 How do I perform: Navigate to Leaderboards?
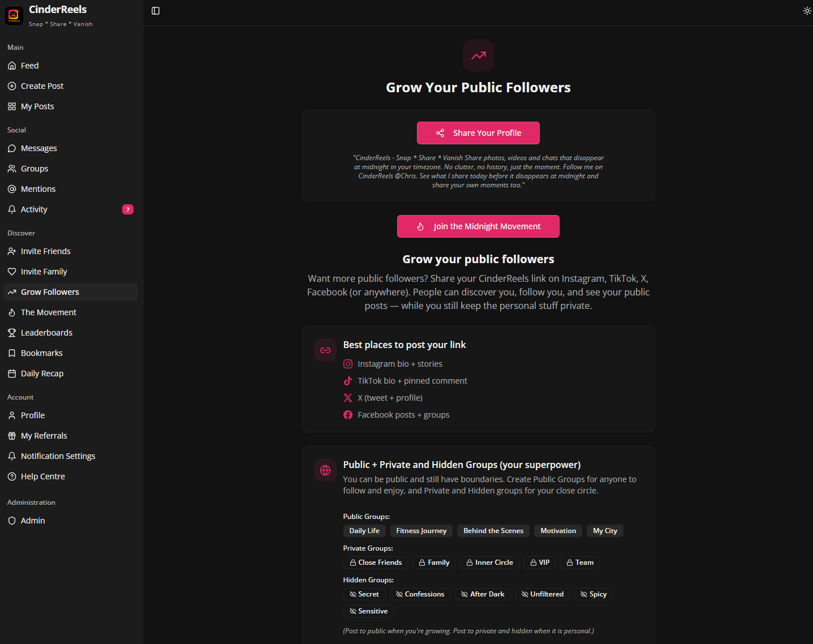tap(70, 333)
